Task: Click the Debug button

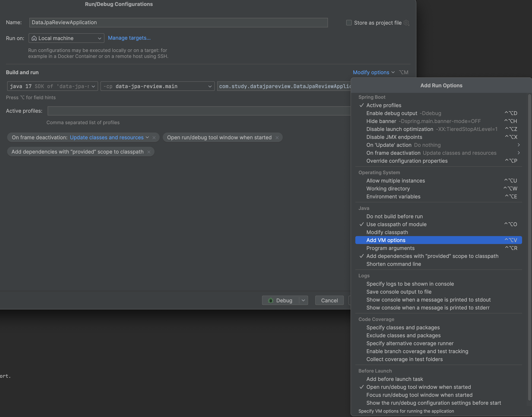Action: pyautogui.click(x=280, y=301)
